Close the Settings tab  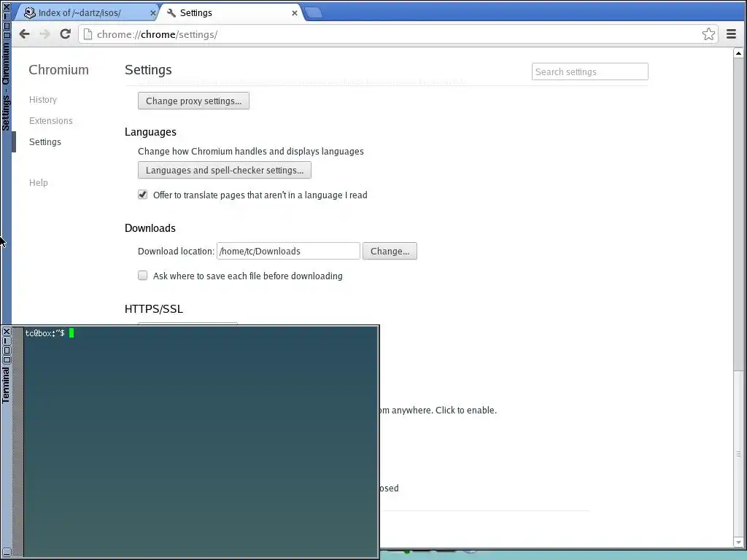[x=295, y=13]
